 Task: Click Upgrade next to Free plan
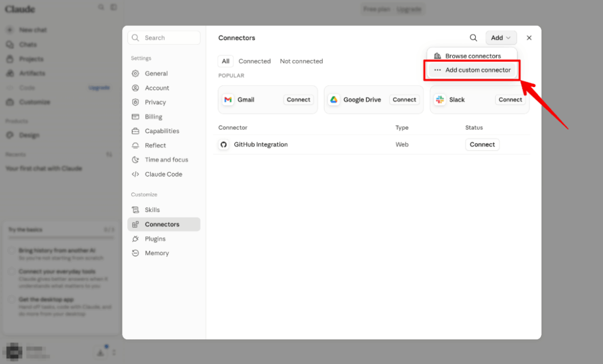pyautogui.click(x=409, y=9)
